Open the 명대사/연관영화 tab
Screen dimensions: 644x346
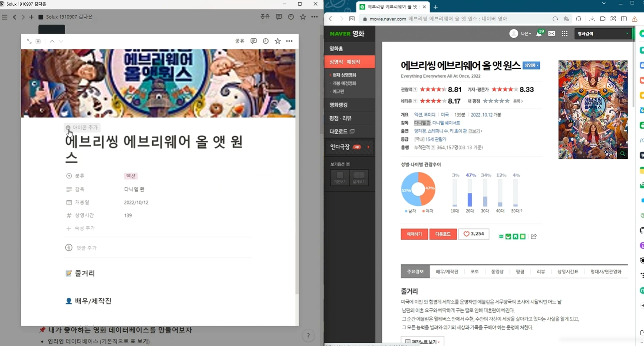coord(606,272)
